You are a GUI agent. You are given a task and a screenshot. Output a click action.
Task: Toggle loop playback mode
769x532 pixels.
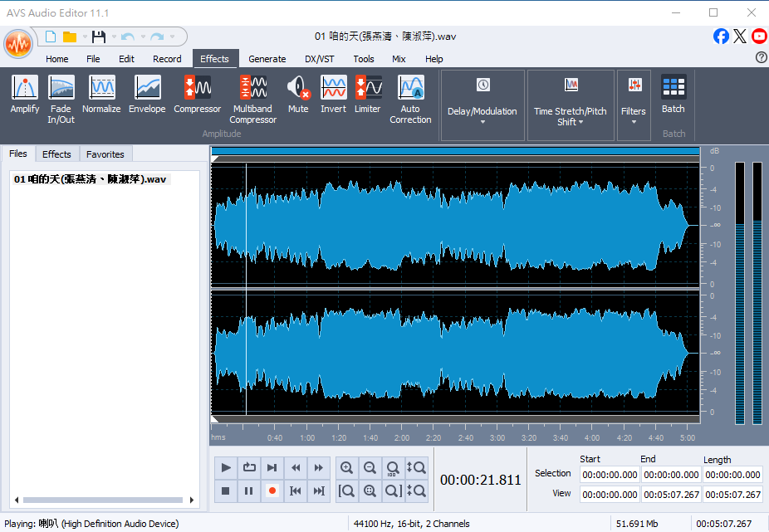pos(249,468)
